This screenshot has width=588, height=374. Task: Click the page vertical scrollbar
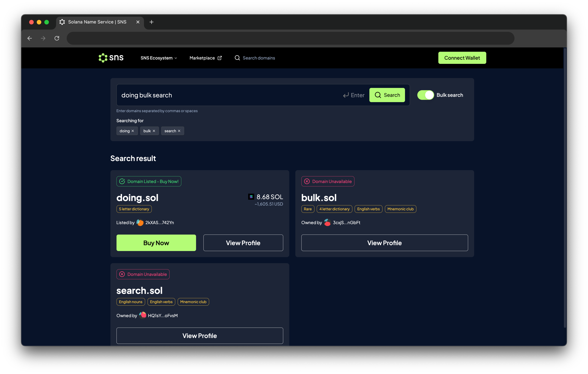[x=565, y=188]
